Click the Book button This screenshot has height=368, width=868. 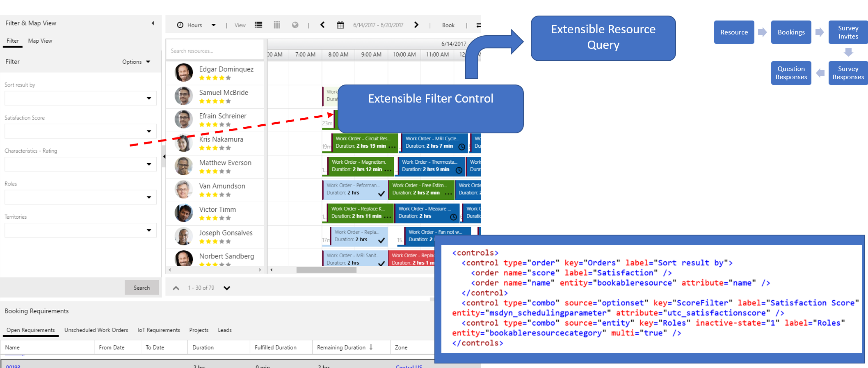pyautogui.click(x=448, y=25)
